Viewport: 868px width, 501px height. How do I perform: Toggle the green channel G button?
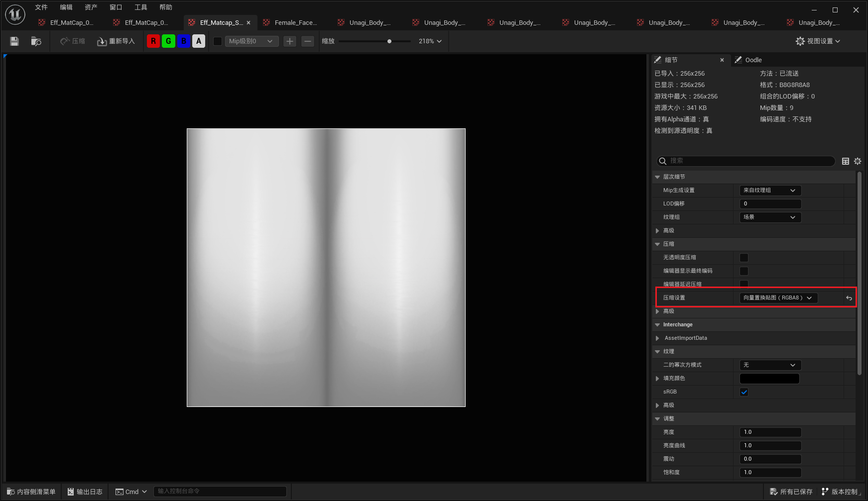coord(168,41)
